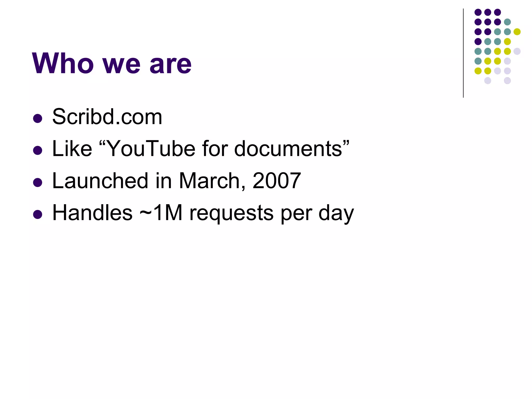Click the year "2007" in the third bullet
The image size is (532, 399).
(x=276, y=181)
